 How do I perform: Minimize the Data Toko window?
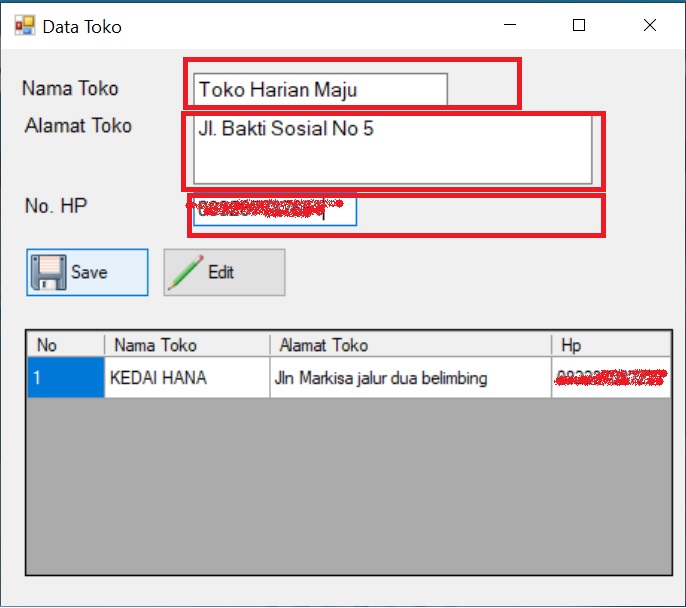[510, 26]
